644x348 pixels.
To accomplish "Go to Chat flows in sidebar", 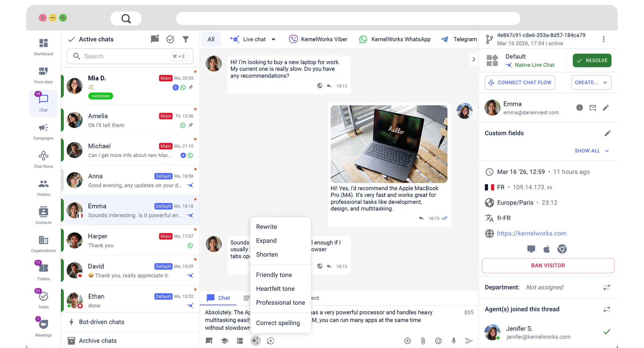I will (x=43, y=159).
